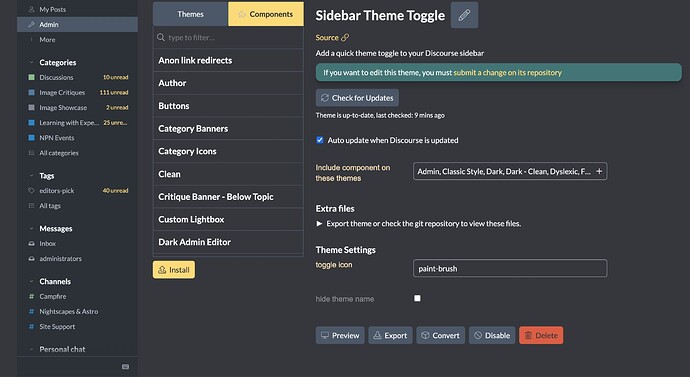Collapse the Categories sidebar section

(x=31, y=62)
